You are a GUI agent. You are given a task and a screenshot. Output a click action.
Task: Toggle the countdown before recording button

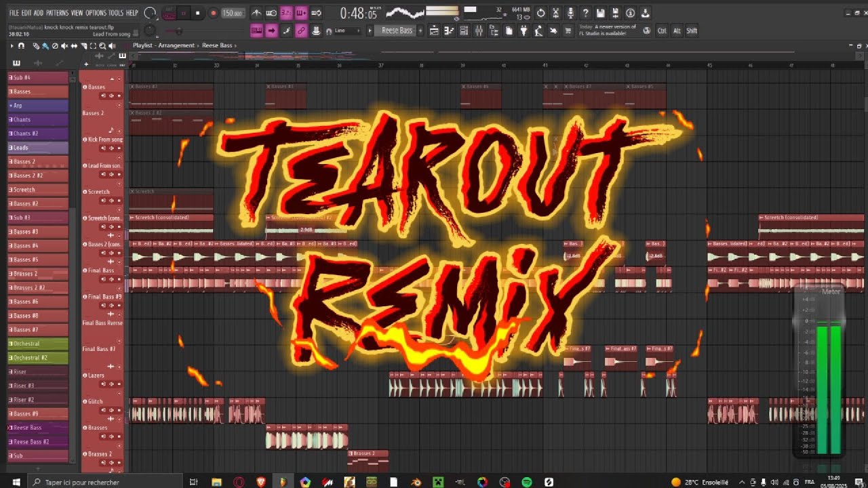pyautogui.click(x=286, y=13)
